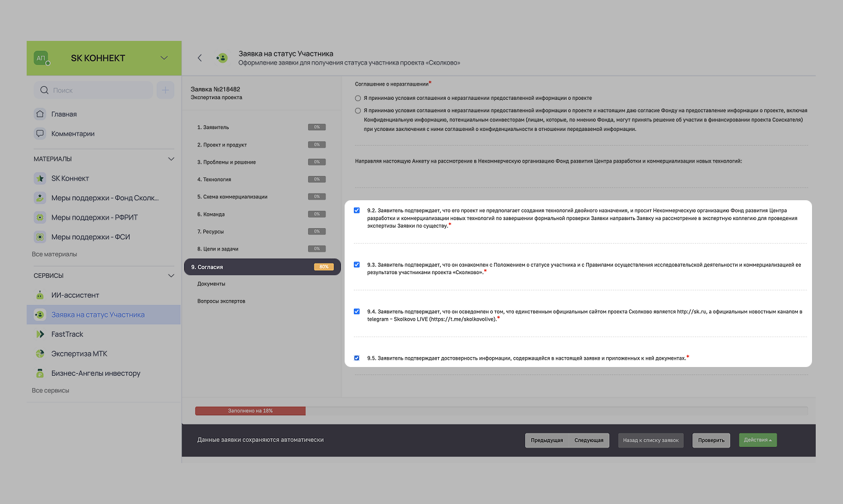This screenshot has height=504, width=843.
Task: Select the first non-disclosure agreement radio option
Action: pos(358,98)
